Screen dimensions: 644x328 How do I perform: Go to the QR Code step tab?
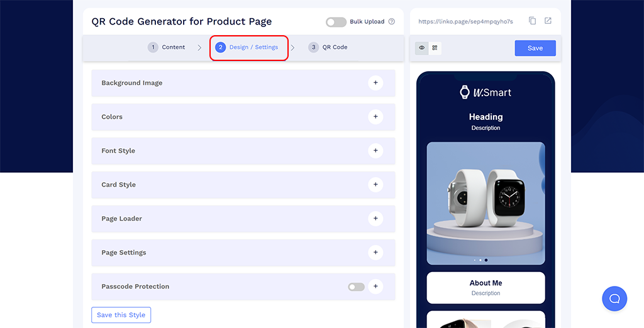pyautogui.click(x=328, y=47)
